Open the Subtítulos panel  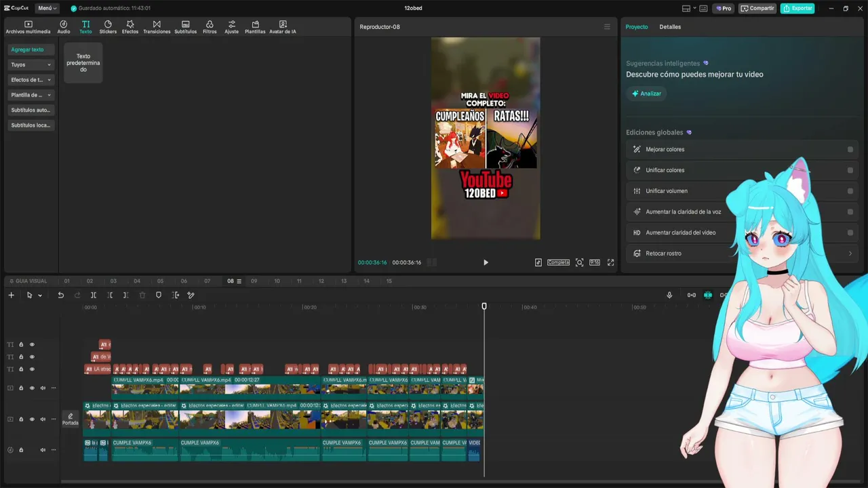[186, 27]
